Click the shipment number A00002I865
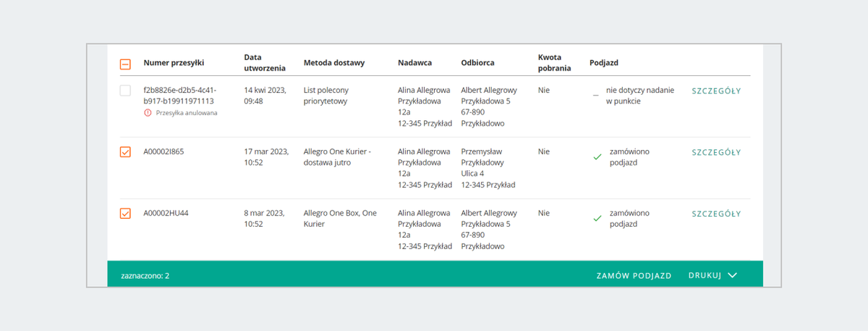868x331 pixels. [163, 152]
